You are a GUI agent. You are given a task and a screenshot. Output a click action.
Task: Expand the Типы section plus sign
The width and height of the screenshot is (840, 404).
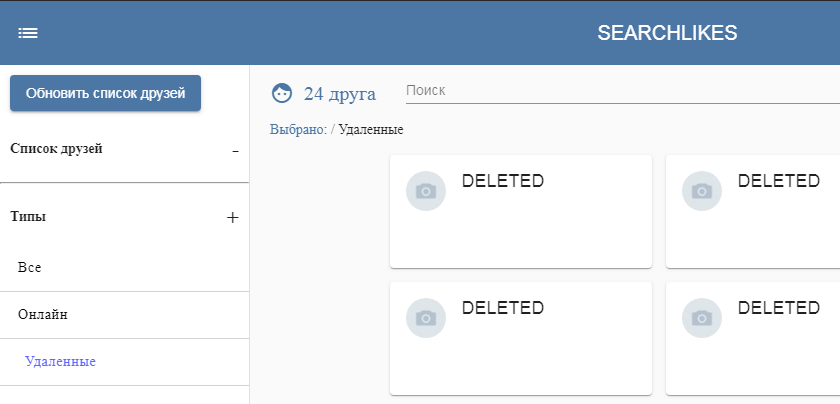pyautogui.click(x=232, y=218)
